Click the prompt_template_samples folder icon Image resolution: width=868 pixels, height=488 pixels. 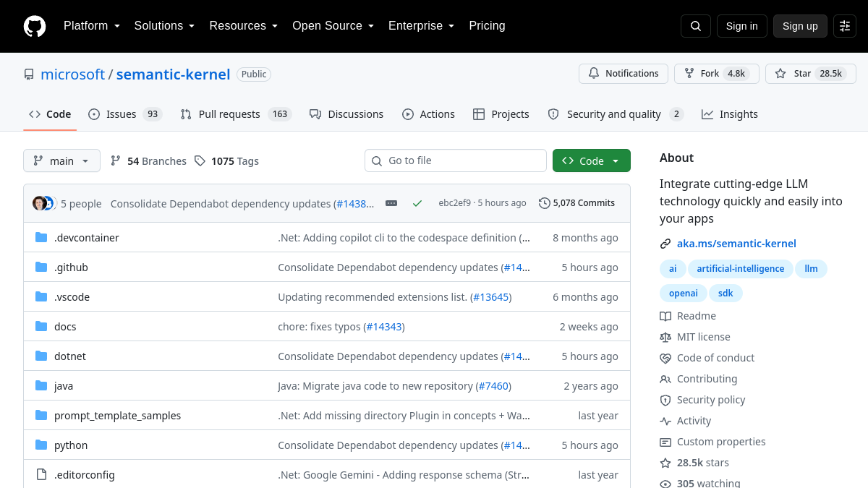pos(41,415)
